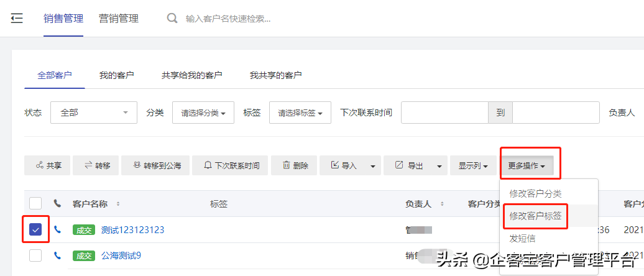Sort by 负责人 column arrows
The image size is (644, 276).
pos(442,204)
